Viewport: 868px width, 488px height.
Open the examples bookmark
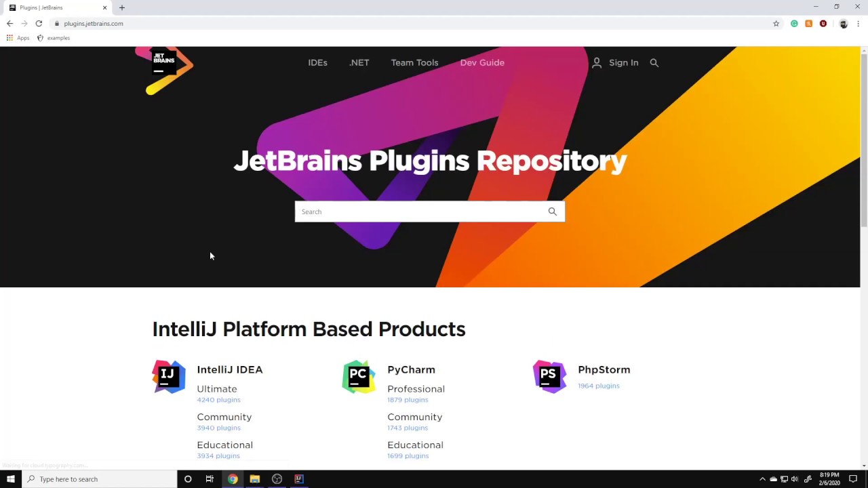(x=54, y=38)
